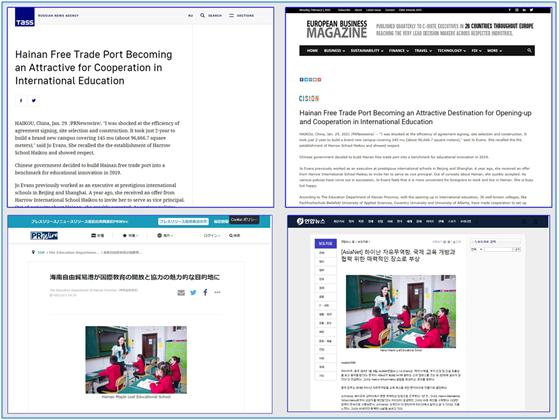Open the TASS search magnifier

(x=202, y=15)
